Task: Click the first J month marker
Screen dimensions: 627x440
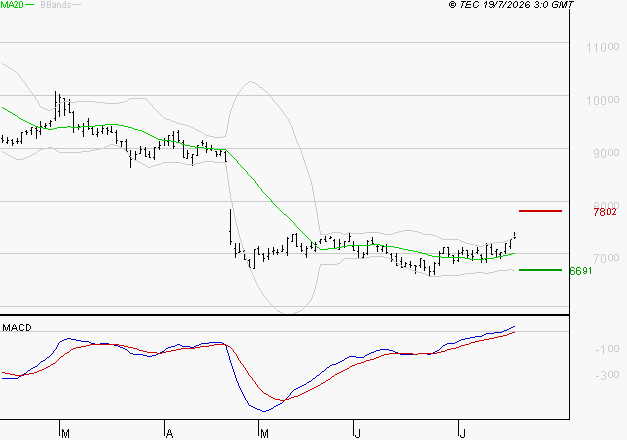Action: [357, 433]
